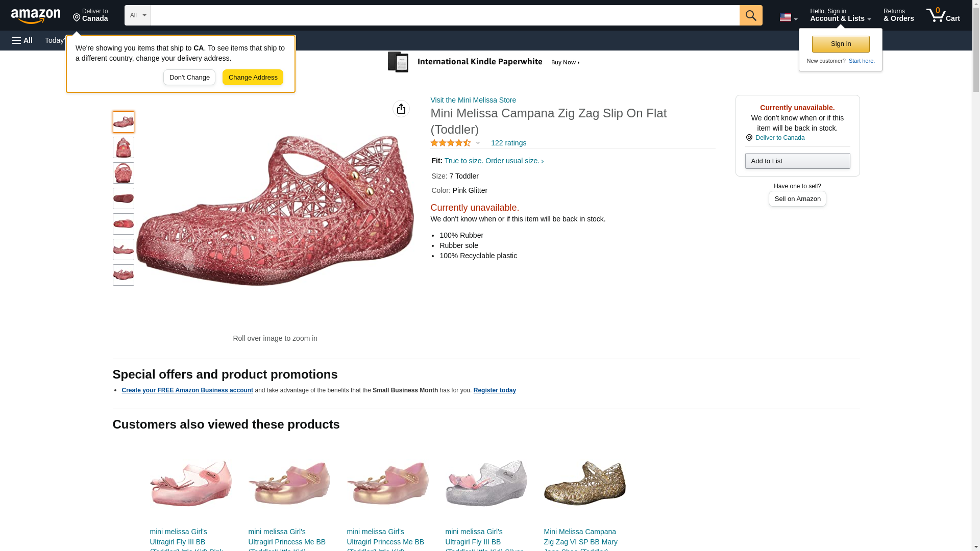Click the US flag language selector
The image size is (980, 551).
click(788, 17)
